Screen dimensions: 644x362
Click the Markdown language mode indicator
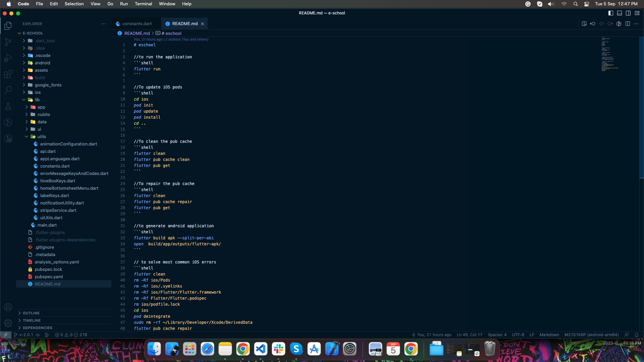pos(549,335)
